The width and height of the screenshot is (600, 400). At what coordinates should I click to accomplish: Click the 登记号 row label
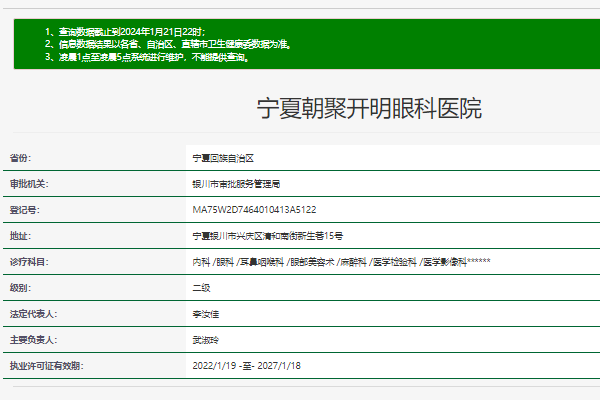(x=24, y=210)
